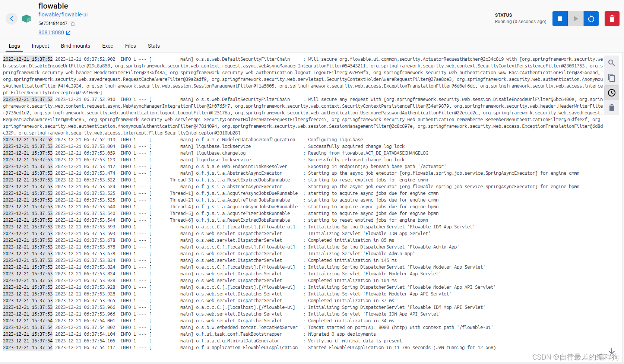Click log line 'starting to reset expired jobs for engine cmmn'
The width and height of the screenshot is (624, 364).
pyautogui.click(x=368, y=180)
